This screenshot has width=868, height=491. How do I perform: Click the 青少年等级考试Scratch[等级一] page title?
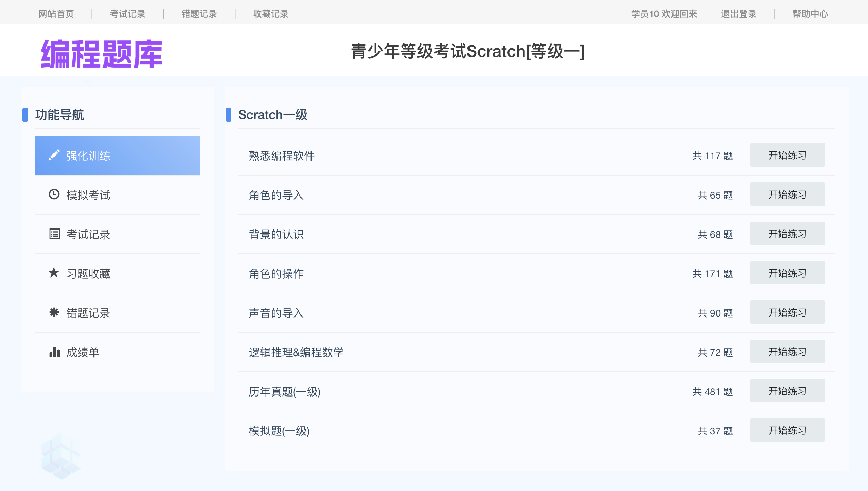click(x=468, y=51)
